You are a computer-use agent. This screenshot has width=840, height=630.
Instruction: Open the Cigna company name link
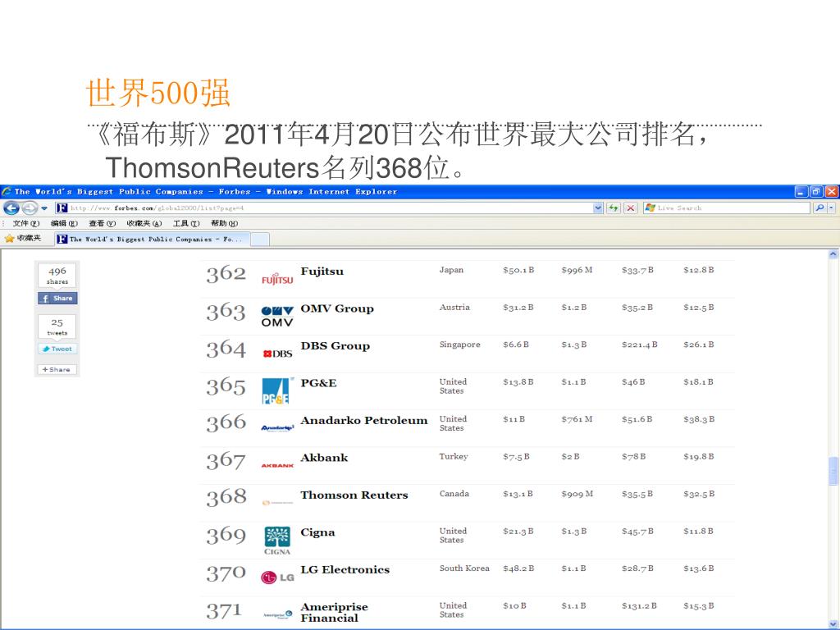click(317, 532)
